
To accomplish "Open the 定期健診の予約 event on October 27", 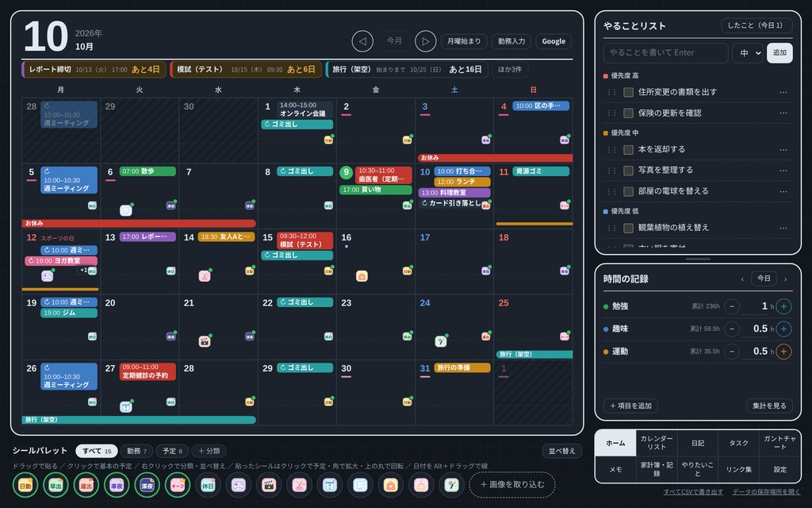I will point(147,371).
